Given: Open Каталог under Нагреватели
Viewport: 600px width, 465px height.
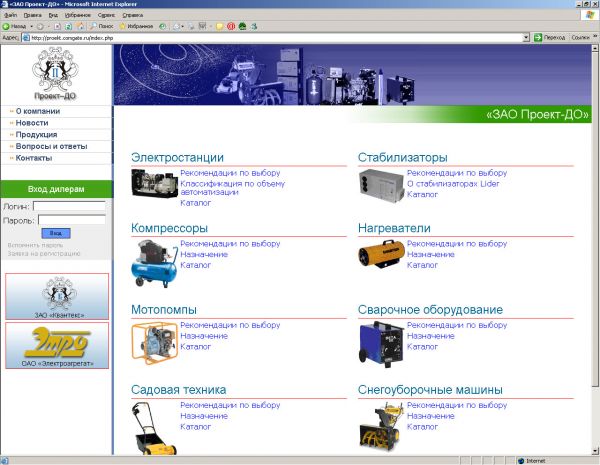Looking at the screenshot, I should tap(422, 265).
